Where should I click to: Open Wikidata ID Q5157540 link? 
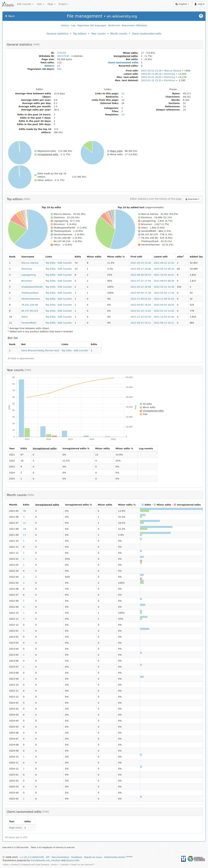63,56
